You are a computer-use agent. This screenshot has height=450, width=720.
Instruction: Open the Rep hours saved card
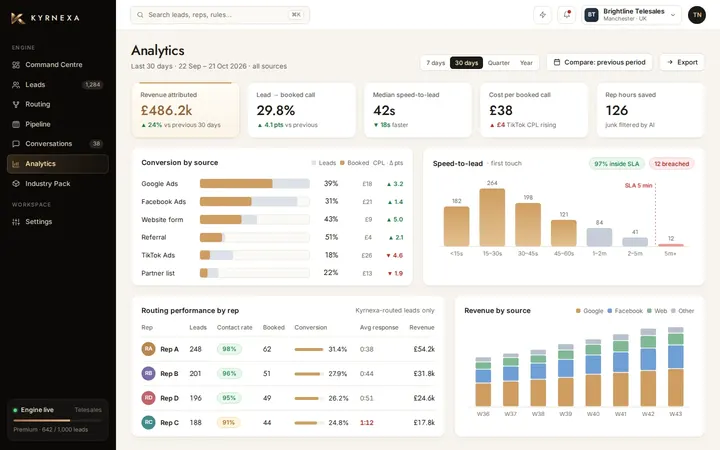650,110
